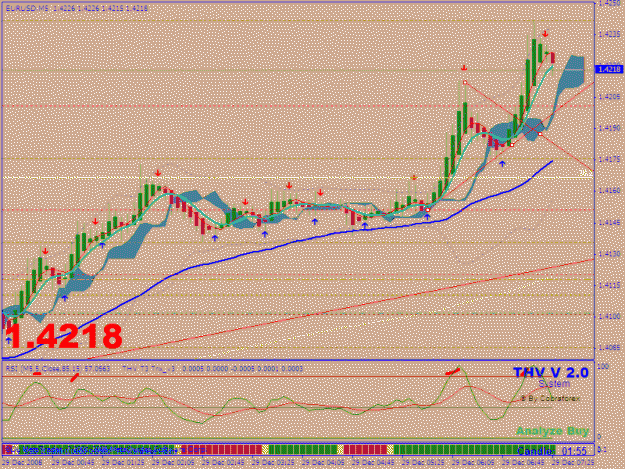
Task: Click the 29 Dec 02:45 time label
Action: pyautogui.click(x=223, y=463)
